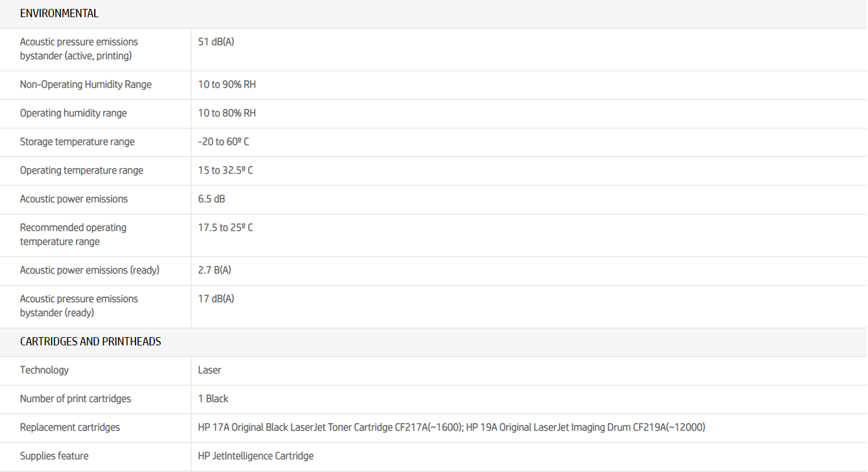
Task: Click the CARTRIDGES AND PRINTHEADS section header
Action: pyautogui.click(x=90, y=342)
